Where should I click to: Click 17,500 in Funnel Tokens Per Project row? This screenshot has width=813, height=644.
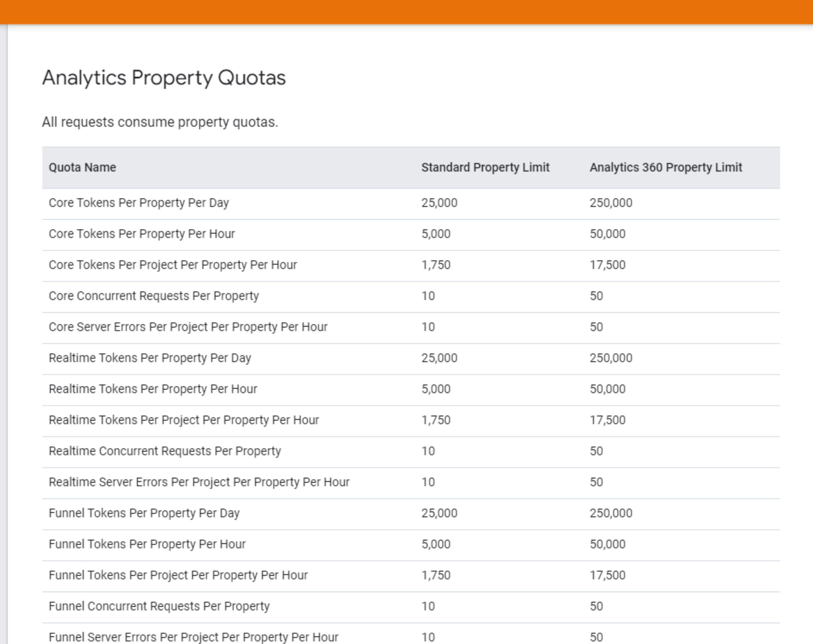(607, 575)
